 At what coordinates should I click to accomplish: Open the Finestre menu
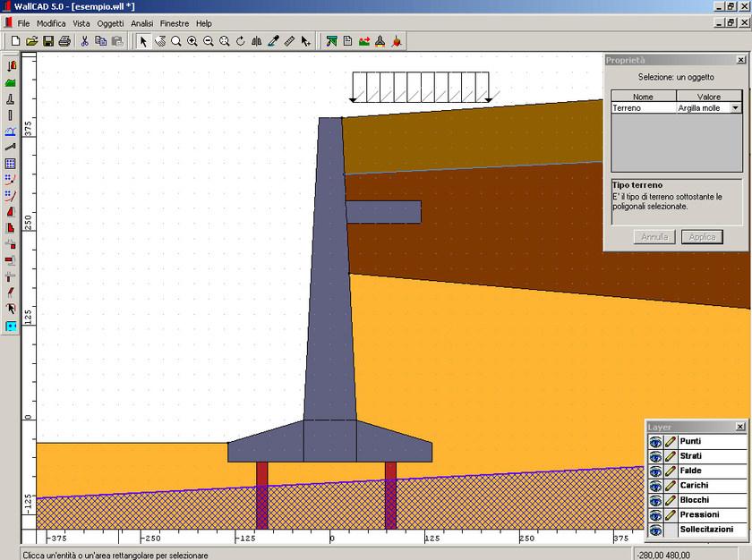coord(175,22)
